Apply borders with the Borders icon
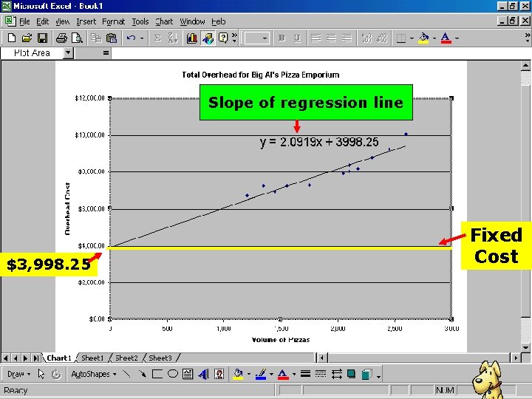This screenshot has height=399, width=532. point(401,38)
